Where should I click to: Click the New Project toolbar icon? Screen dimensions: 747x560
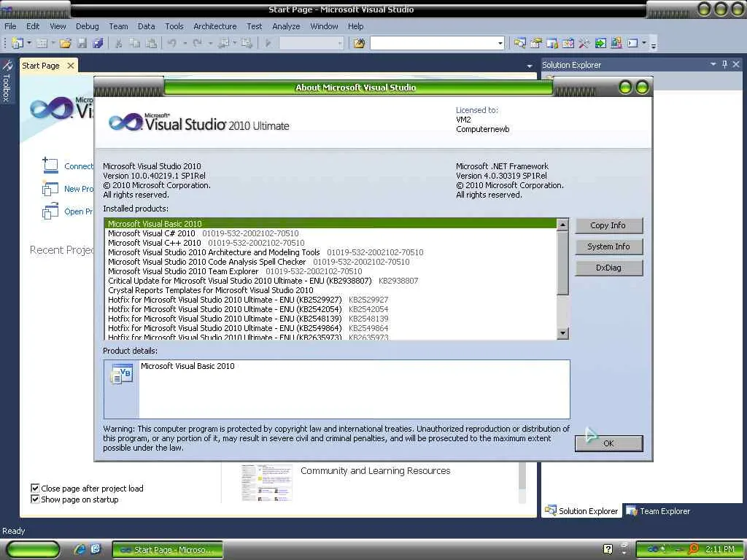[18, 43]
